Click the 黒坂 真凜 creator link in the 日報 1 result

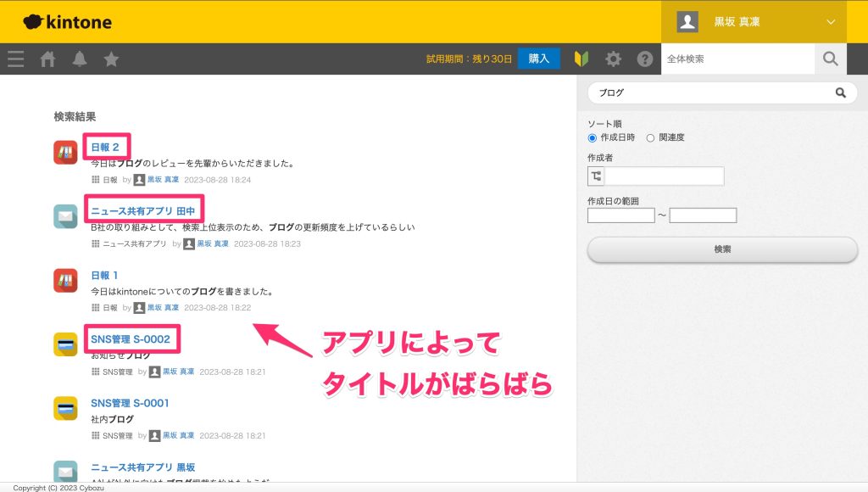[x=164, y=307]
